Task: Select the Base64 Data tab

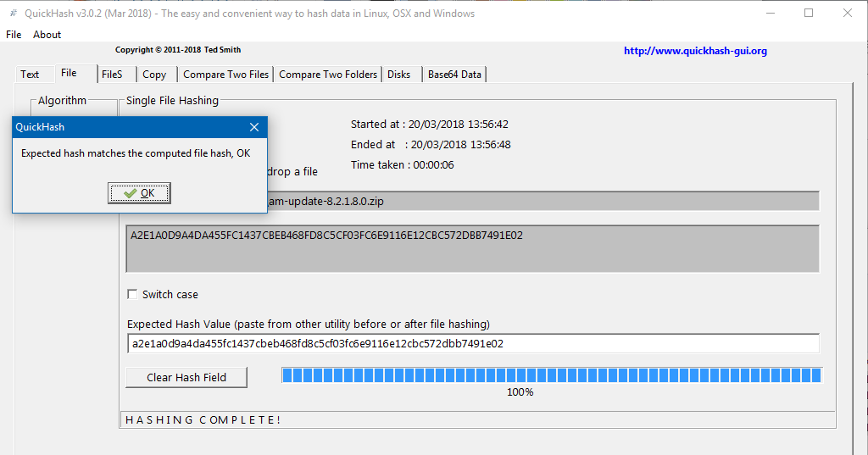Action: 454,75
